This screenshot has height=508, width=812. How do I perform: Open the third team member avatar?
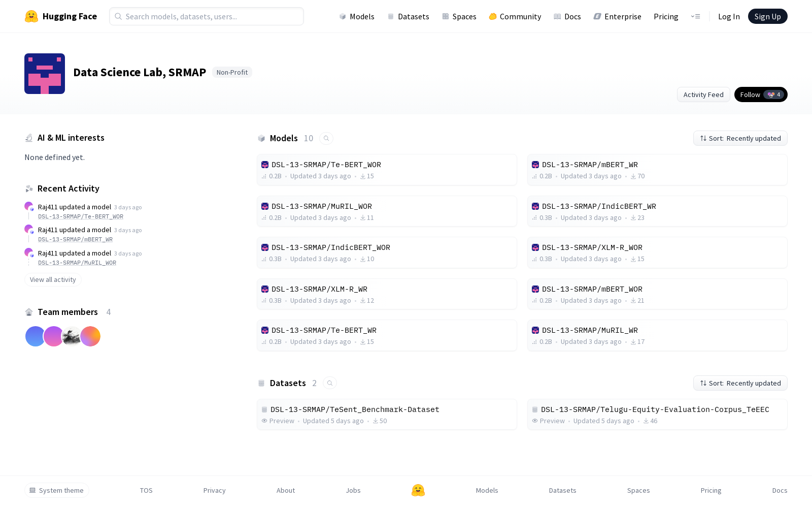click(72, 336)
